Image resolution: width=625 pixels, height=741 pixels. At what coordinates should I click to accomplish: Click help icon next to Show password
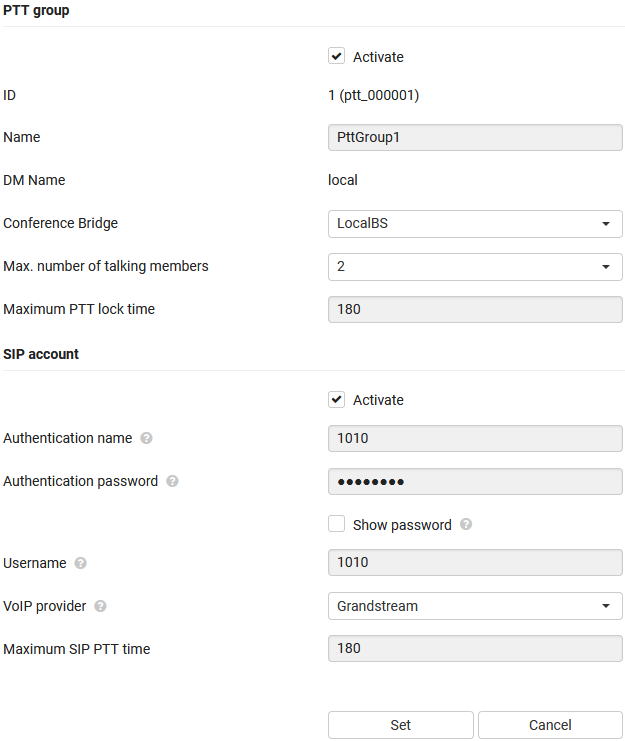pyautogui.click(x=466, y=524)
